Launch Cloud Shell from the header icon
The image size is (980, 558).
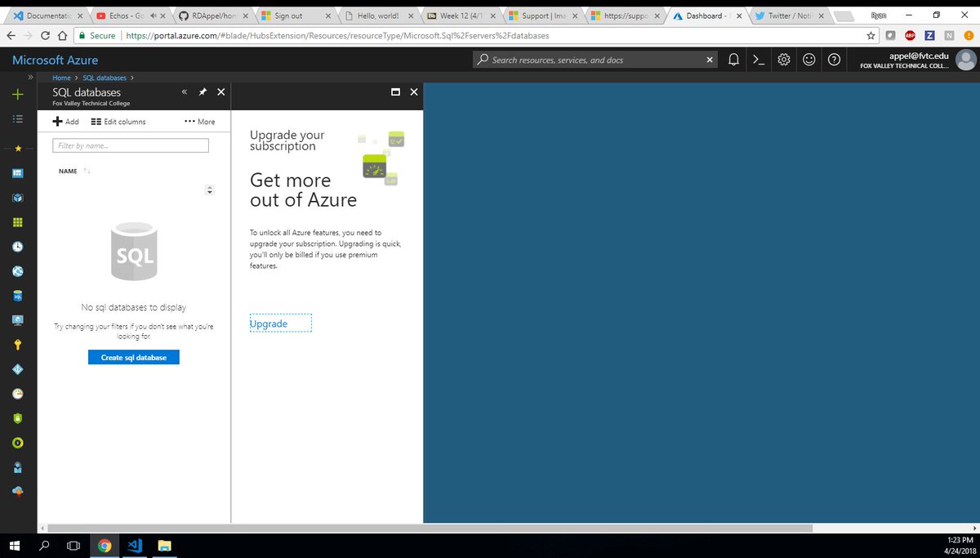click(759, 60)
